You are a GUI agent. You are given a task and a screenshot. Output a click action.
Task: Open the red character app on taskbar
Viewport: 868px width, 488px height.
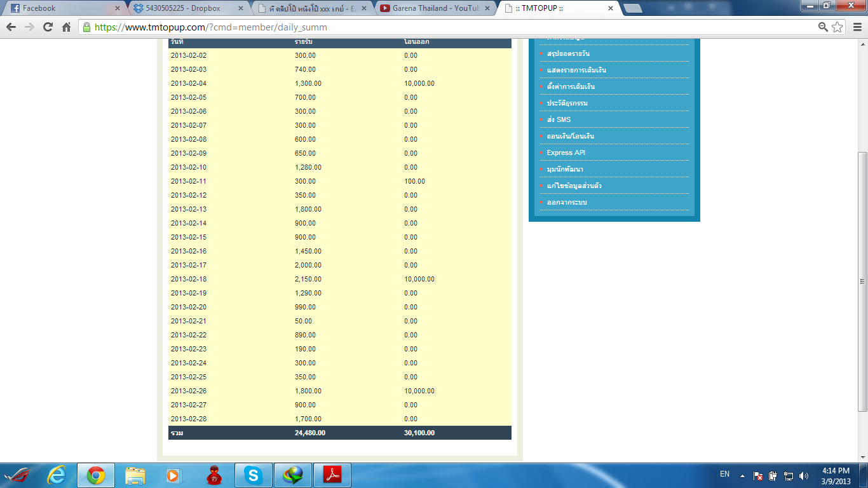214,475
